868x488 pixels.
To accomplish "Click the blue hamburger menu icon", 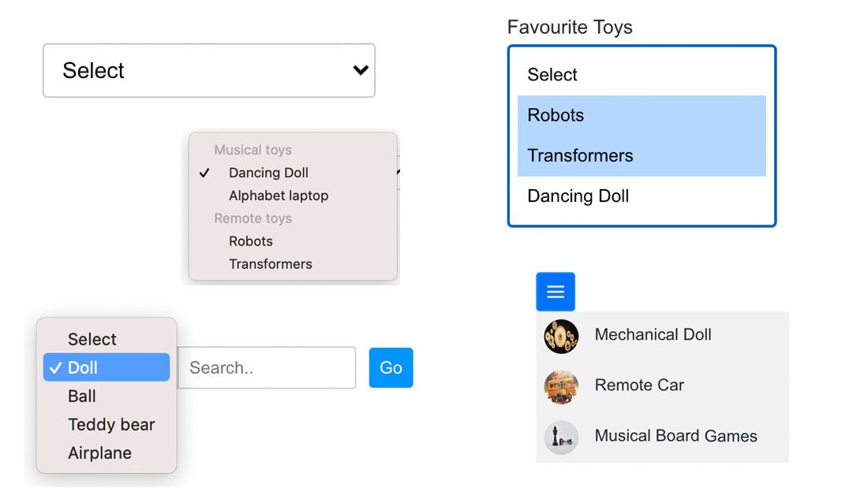I will pos(556,292).
